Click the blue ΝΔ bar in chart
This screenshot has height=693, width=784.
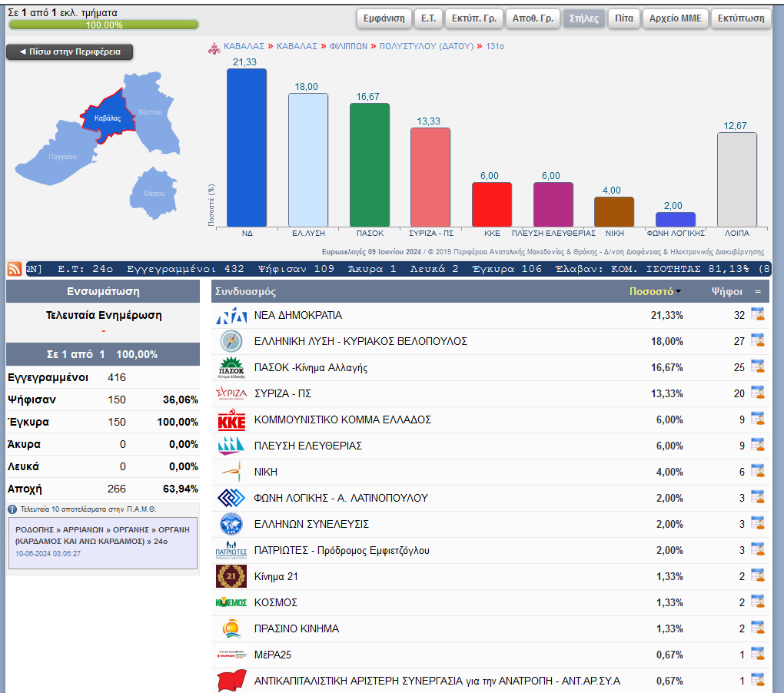point(247,148)
